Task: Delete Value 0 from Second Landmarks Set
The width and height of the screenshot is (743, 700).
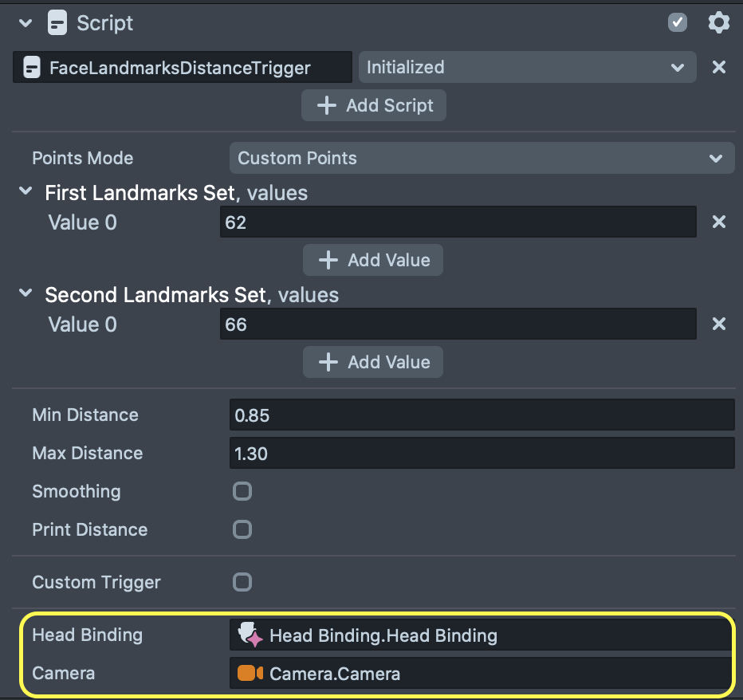Action: (718, 324)
